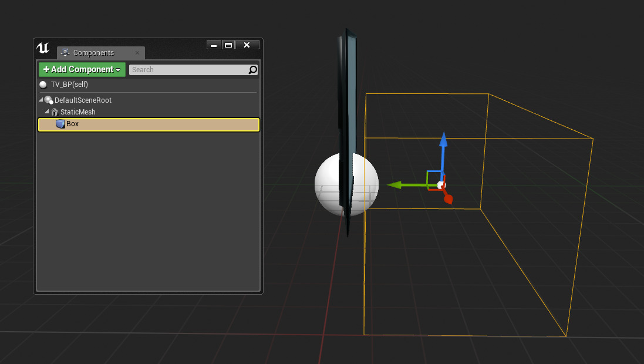Select TV_BP(self) in the components list
Image resolution: width=644 pixels, height=364 pixels.
pyautogui.click(x=69, y=85)
